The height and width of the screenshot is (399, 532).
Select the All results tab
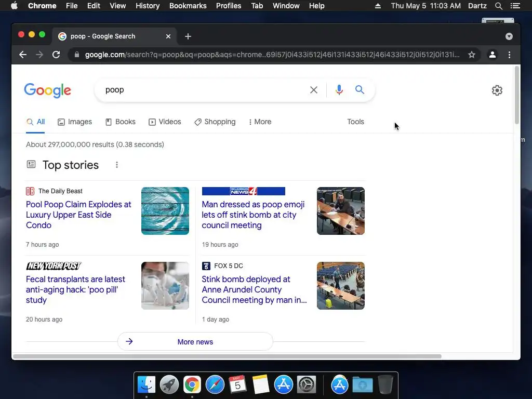(x=35, y=122)
